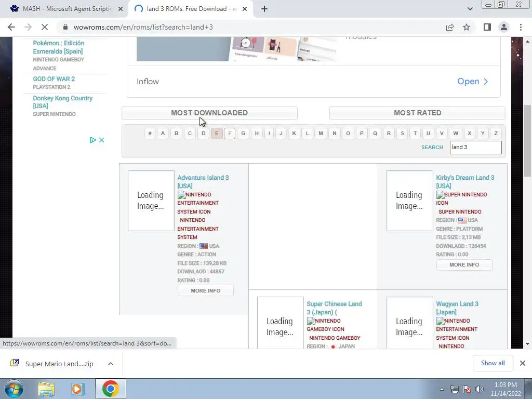Click the browser back arrow
Viewport: 532px width, 399px height.
[11, 27]
